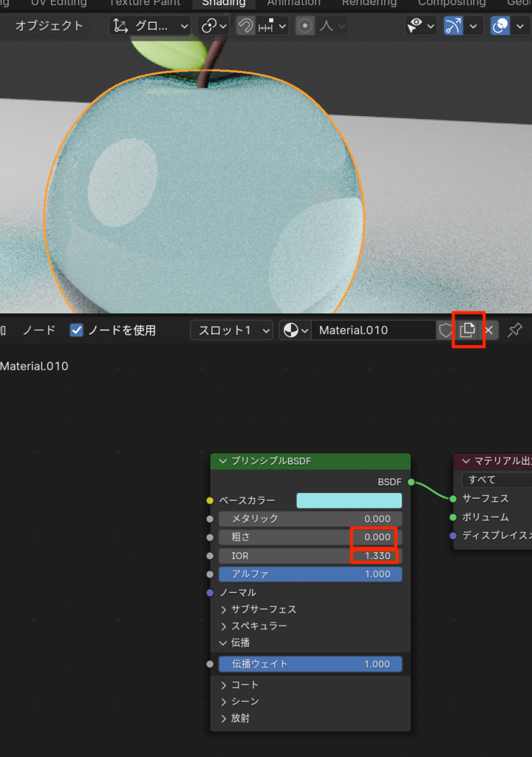Open the ノード menu in node editor

pyautogui.click(x=38, y=330)
